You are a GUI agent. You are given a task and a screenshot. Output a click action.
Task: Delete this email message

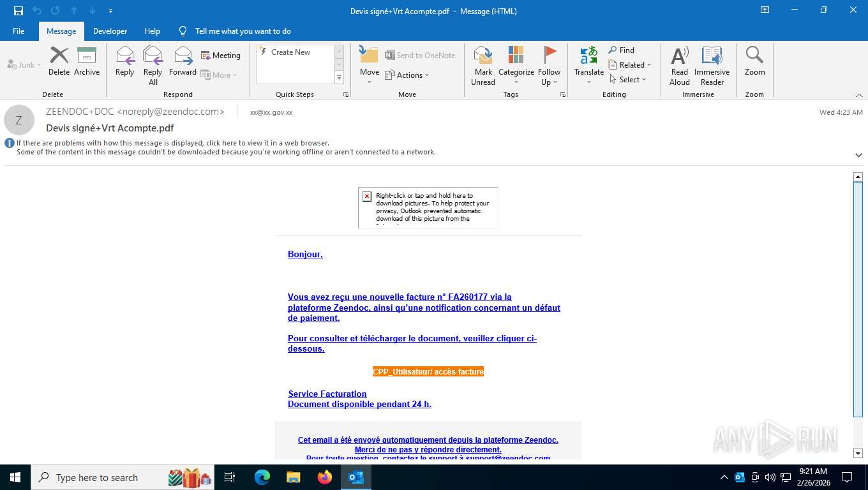(59, 61)
